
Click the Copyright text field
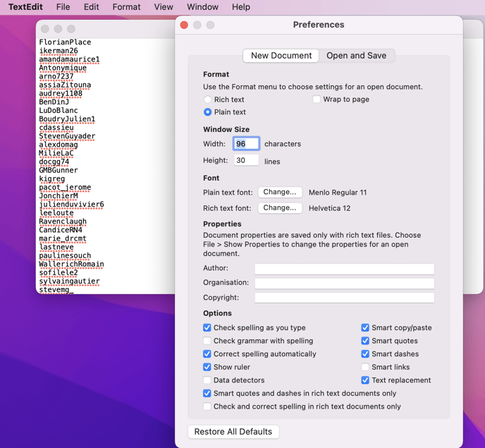(x=344, y=298)
